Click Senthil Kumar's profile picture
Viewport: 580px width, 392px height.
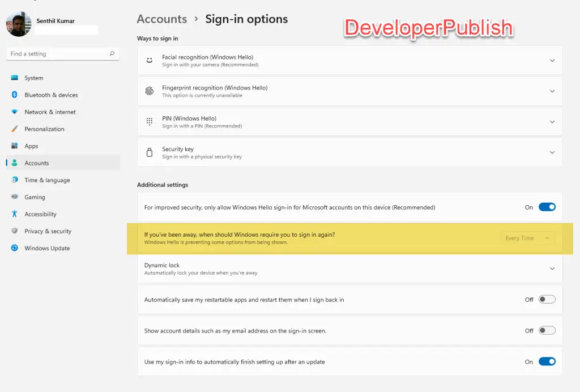point(19,24)
